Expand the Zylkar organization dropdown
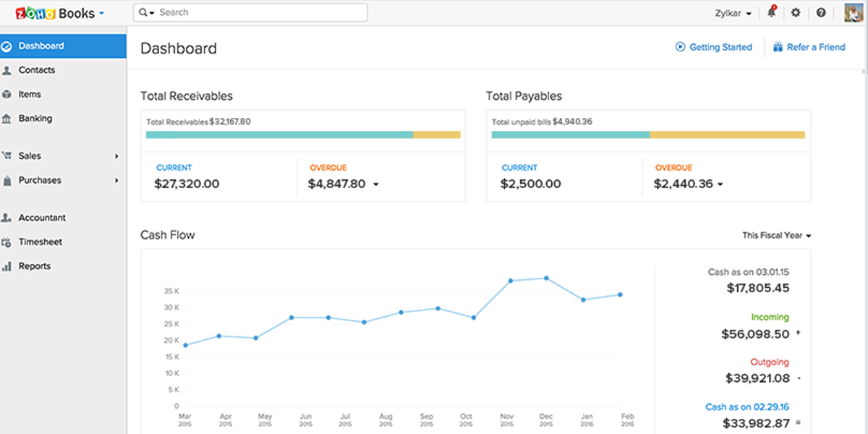 [733, 13]
